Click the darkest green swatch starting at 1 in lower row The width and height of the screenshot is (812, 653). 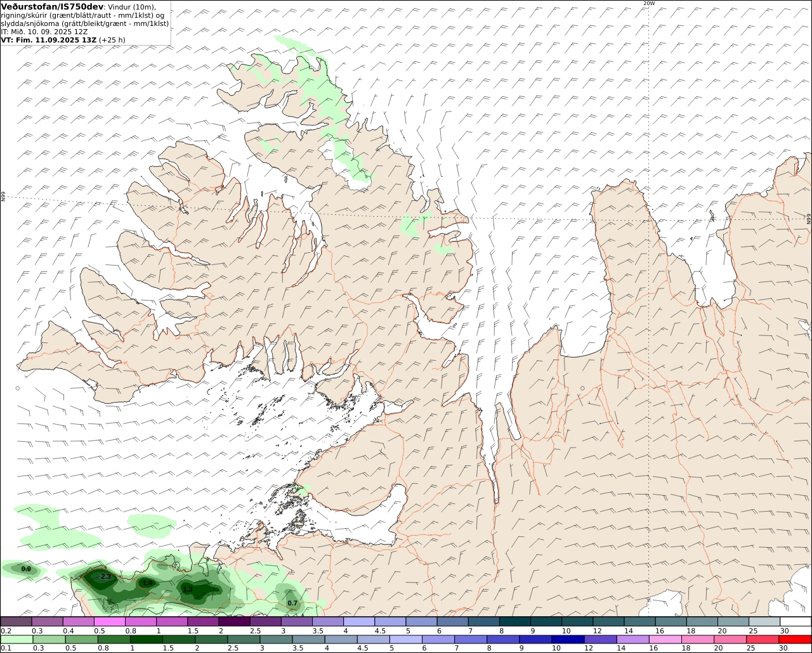(x=146, y=639)
